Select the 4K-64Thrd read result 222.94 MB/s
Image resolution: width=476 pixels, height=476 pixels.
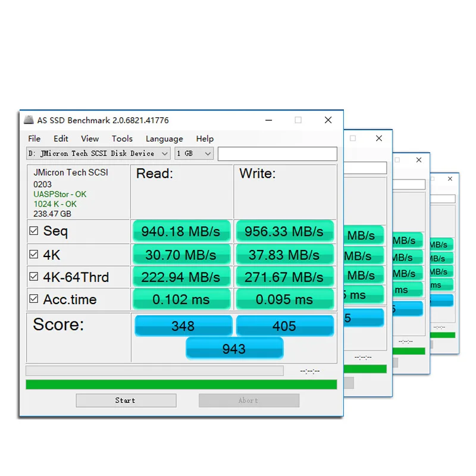point(181,277)
